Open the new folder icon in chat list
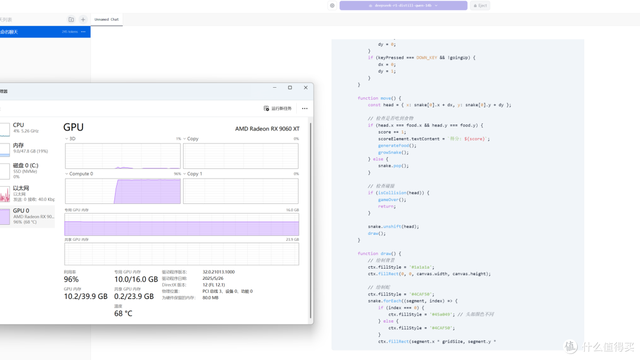Image resolution: width=640 pixels, height=360 pixels. pyautogui.click(x=71, y=19)
